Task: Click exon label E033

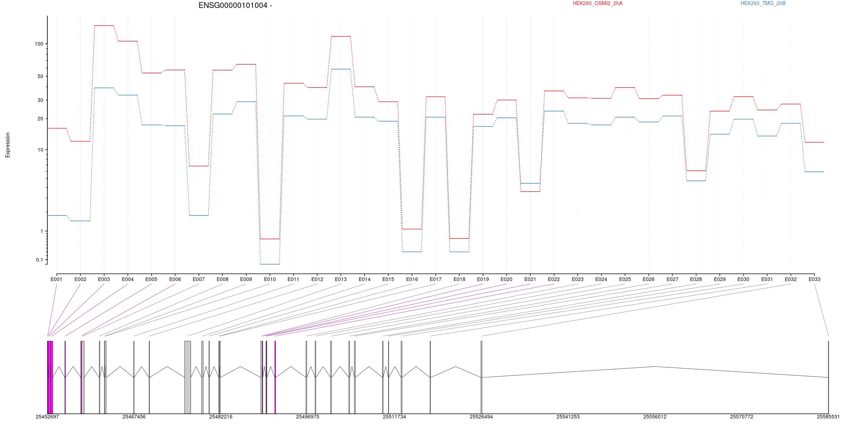Action: coord(814,279)
